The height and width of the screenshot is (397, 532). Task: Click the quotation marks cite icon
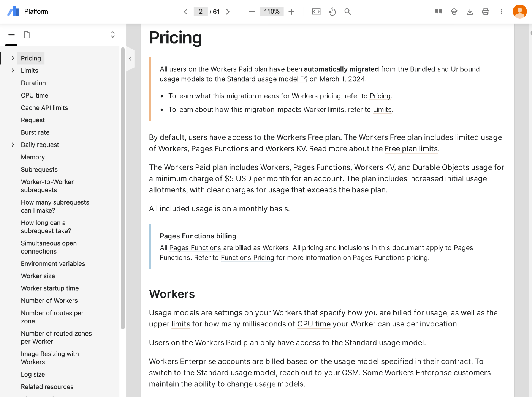click(x=438, y=12)
